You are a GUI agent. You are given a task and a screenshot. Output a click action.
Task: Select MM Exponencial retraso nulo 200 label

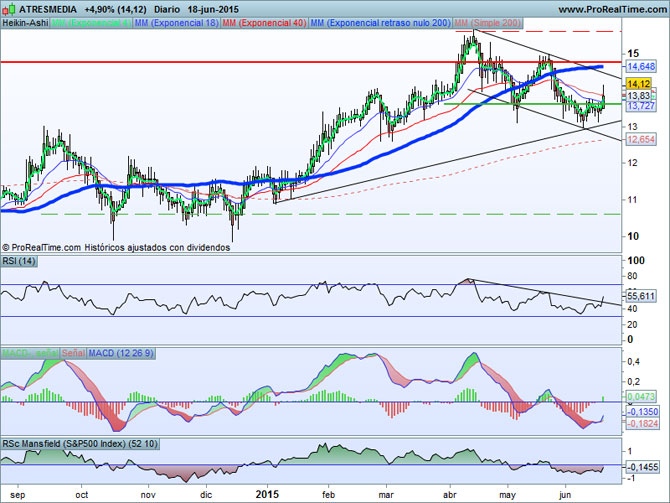(380, 23)
